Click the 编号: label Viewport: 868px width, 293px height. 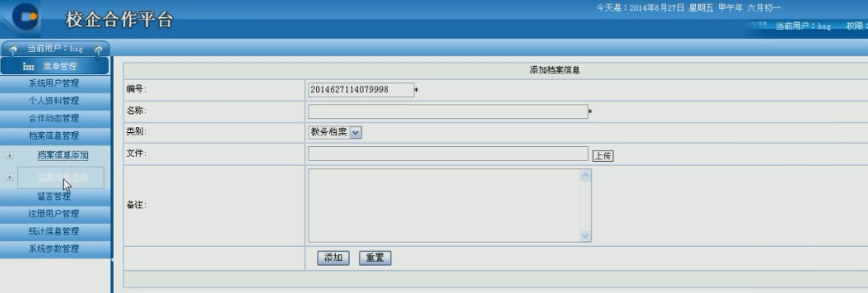coord(136,89)
